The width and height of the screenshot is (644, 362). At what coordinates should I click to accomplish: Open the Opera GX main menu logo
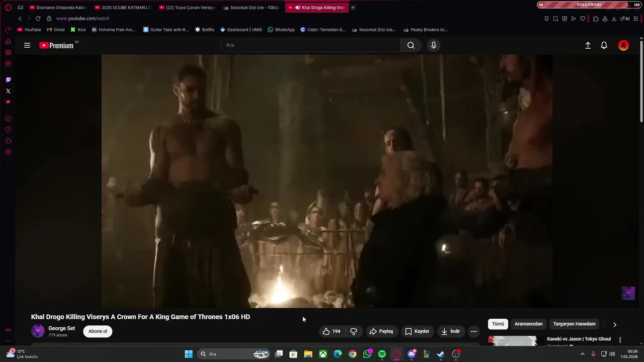[8, 8]
